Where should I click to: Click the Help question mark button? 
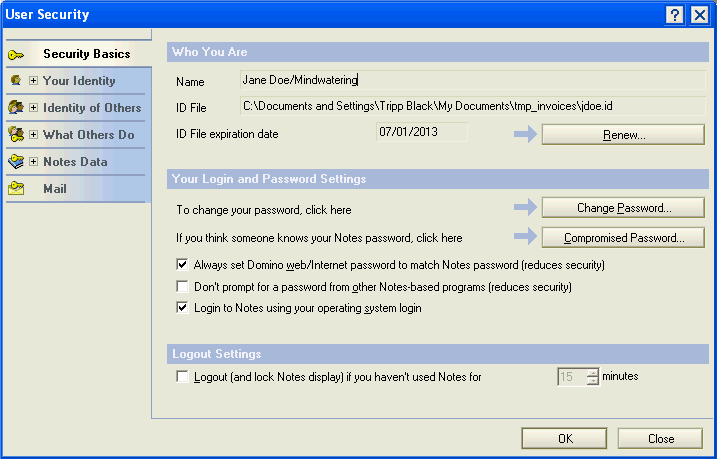pos(675,15)
